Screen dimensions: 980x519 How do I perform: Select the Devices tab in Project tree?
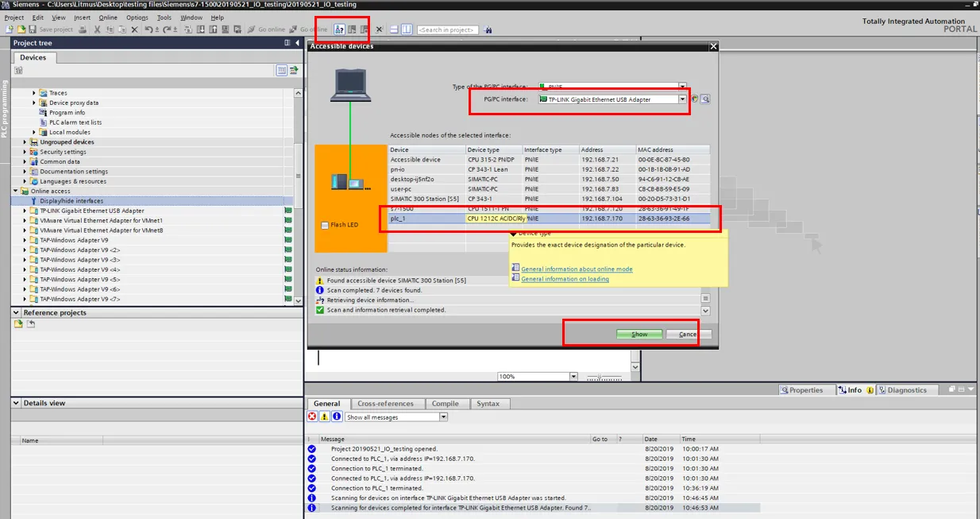click(33, 57)
